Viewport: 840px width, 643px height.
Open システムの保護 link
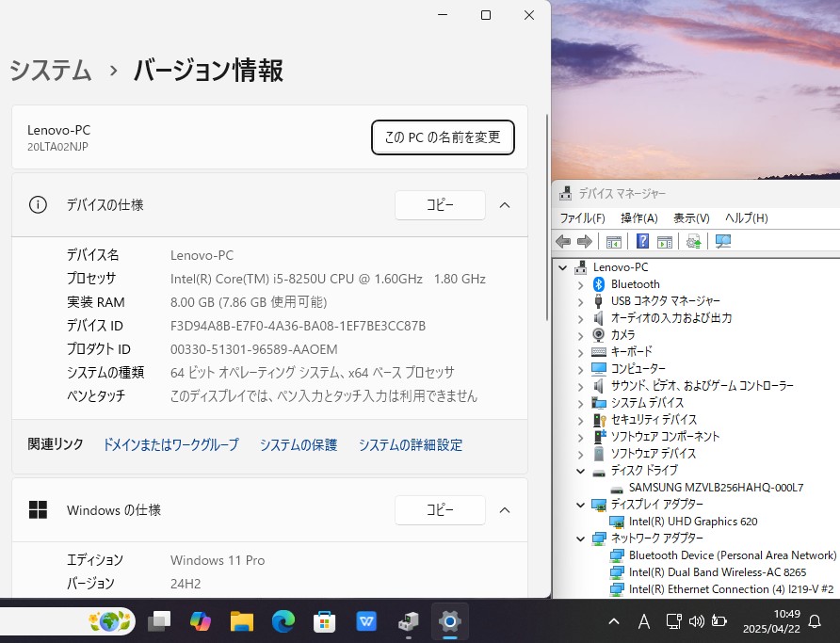(299, 445)
